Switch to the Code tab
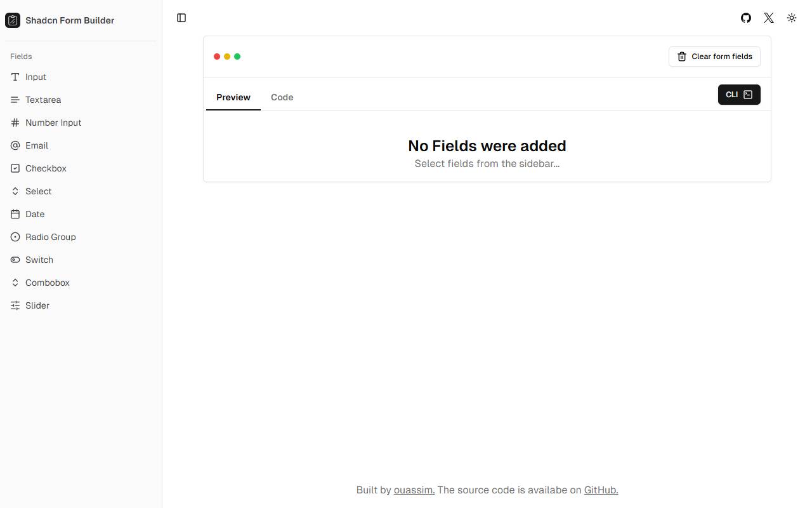 click(x=282, y=97)
